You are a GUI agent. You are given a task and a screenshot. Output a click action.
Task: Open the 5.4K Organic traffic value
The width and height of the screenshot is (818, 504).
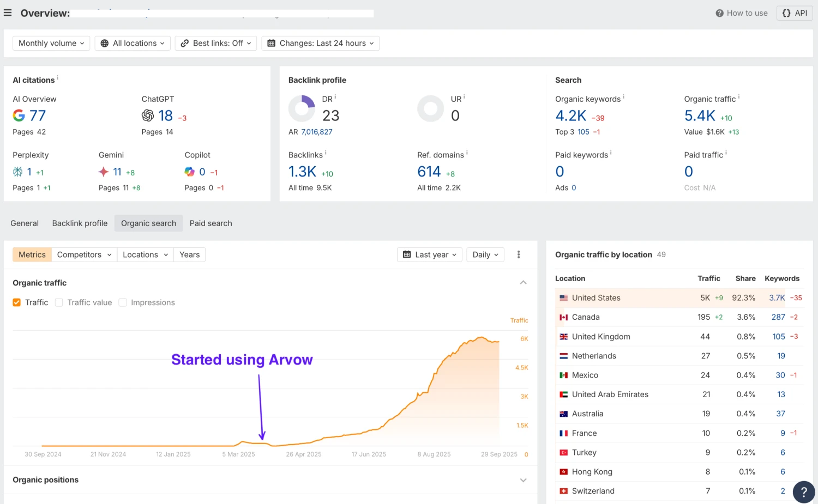700,116
